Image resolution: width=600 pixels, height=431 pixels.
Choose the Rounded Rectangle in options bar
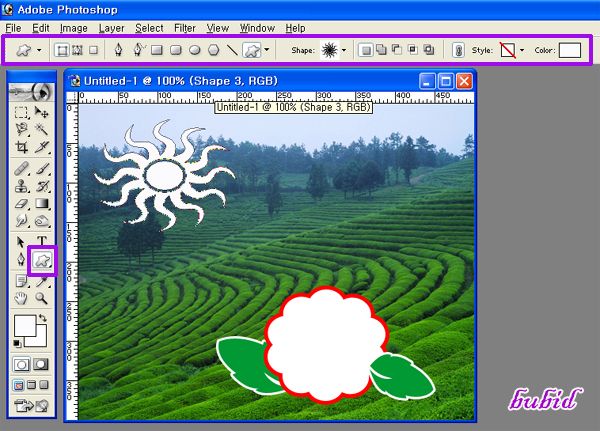pyautogui.click(x=176, y=50)
